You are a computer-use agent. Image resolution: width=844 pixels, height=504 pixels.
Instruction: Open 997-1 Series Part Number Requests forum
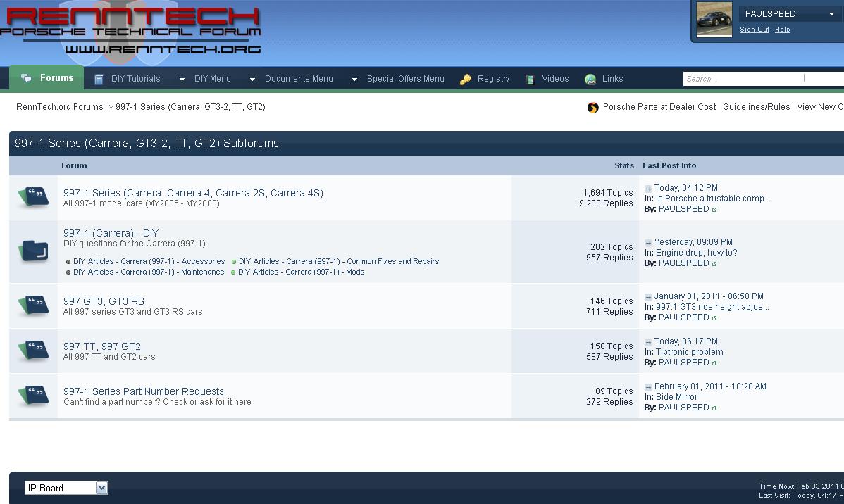point(144,391)
